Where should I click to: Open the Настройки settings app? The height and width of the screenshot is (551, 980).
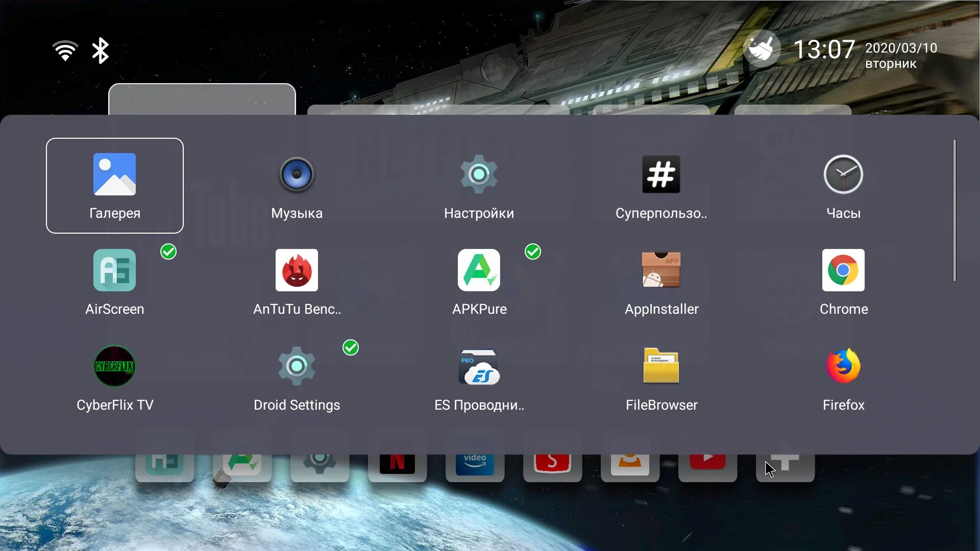point(479,185)
